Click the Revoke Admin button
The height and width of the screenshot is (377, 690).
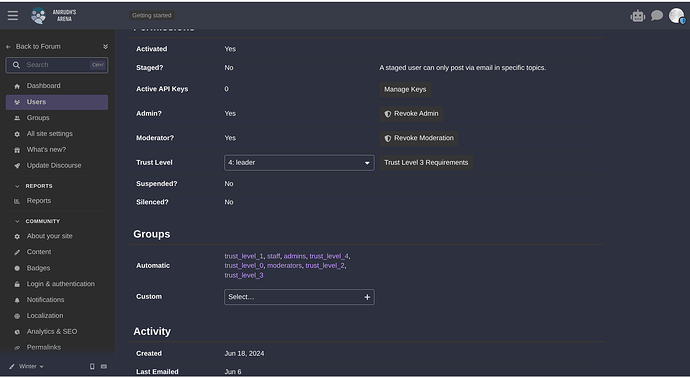click(411, 113)
